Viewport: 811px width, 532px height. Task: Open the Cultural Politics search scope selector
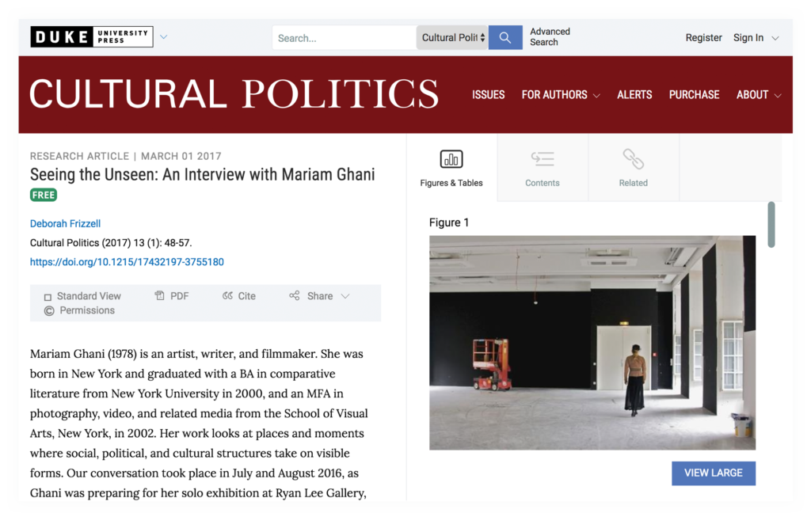(x=452, y=37)
